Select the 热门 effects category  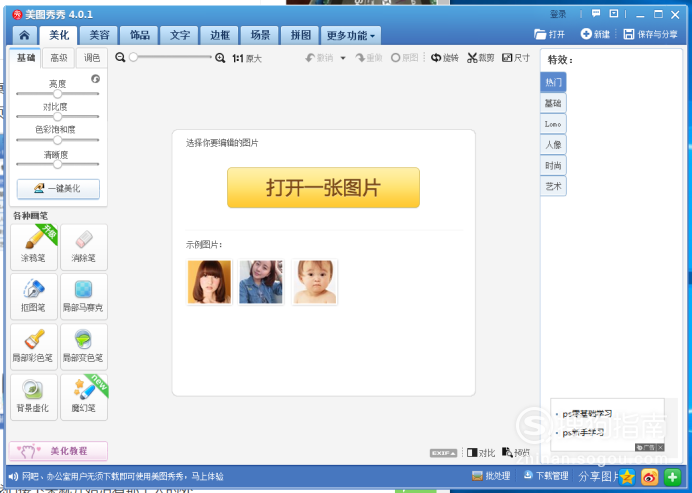coord(553,82)
